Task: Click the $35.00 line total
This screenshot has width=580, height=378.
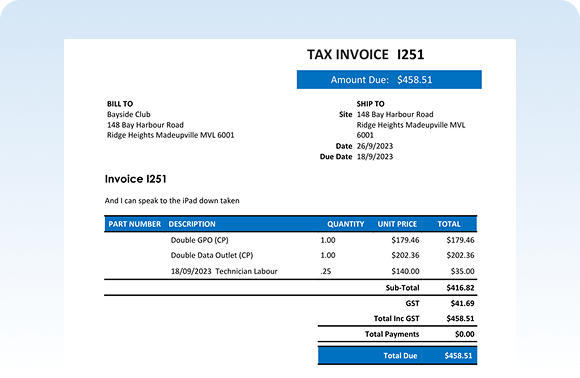Action: pos(462,271)
